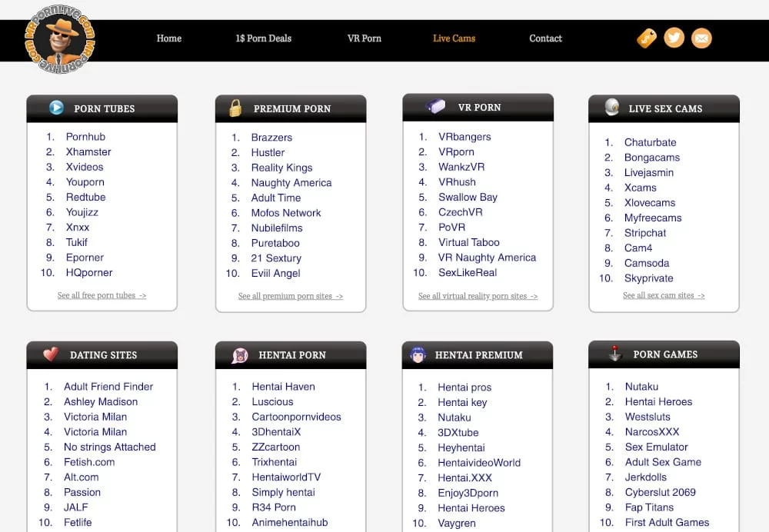Follow the 'See all sex cam sites' link
This screenshot has height=532, width=769.
(x=664, y=295)
